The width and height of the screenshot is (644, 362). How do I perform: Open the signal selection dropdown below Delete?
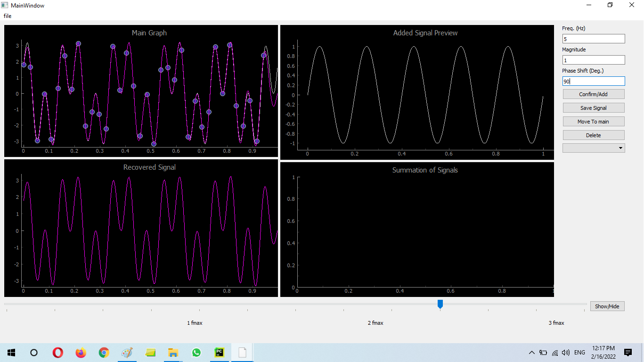[x=593, y=148]
